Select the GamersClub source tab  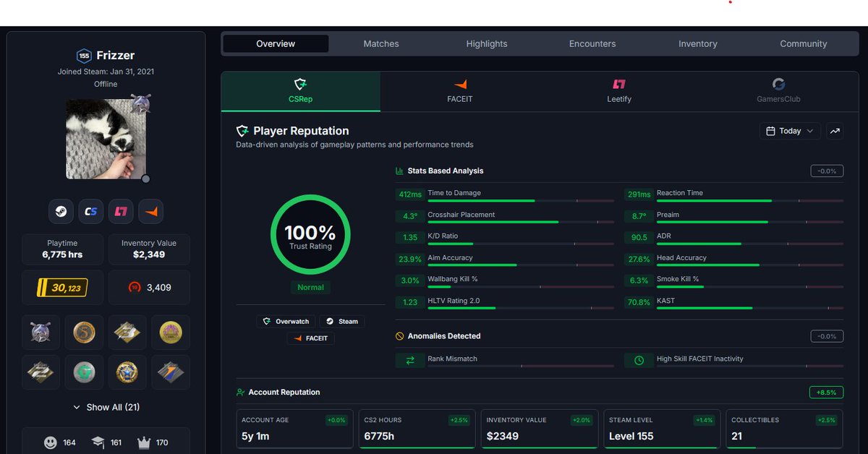tap(778, 91)
